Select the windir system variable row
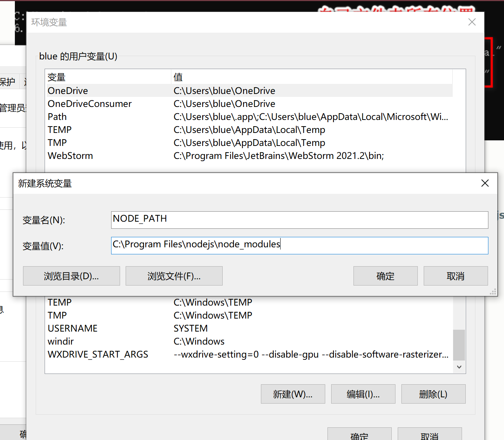This screenshot has width=504, height=440. tap(249, 341)
